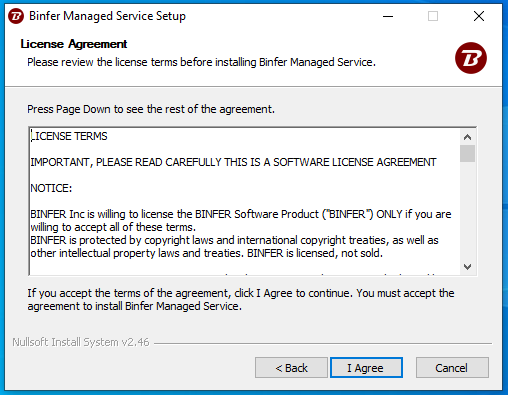This screenshot has width=508, height=395.
Task: Click the Nullsoft Install System v2.46 label
Action: click(x=81, y=342)
